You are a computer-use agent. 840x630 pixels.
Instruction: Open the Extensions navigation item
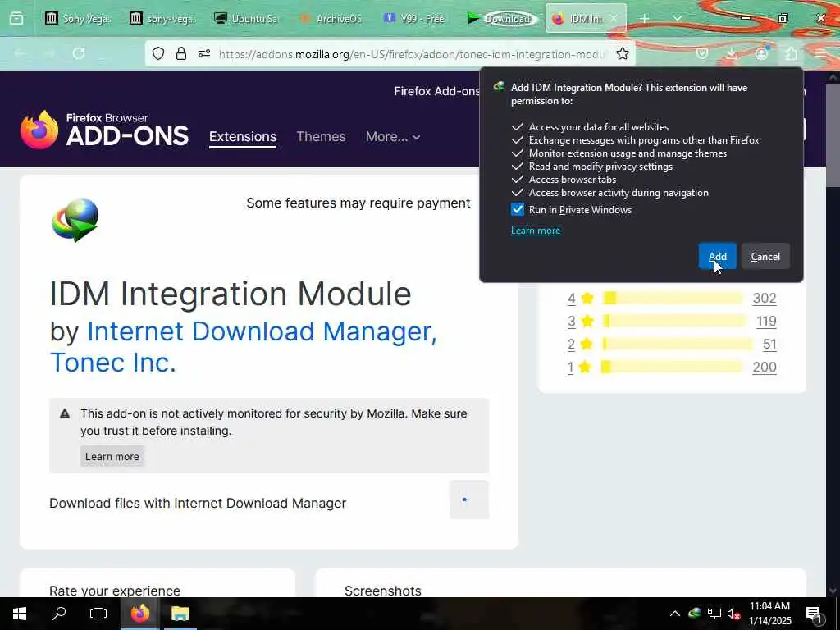pos(243,137)
